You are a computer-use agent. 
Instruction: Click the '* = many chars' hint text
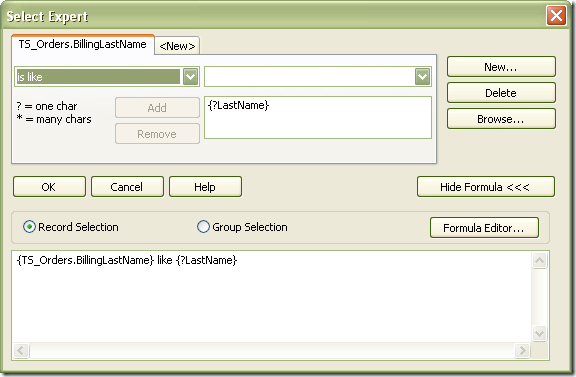[54, 119]
